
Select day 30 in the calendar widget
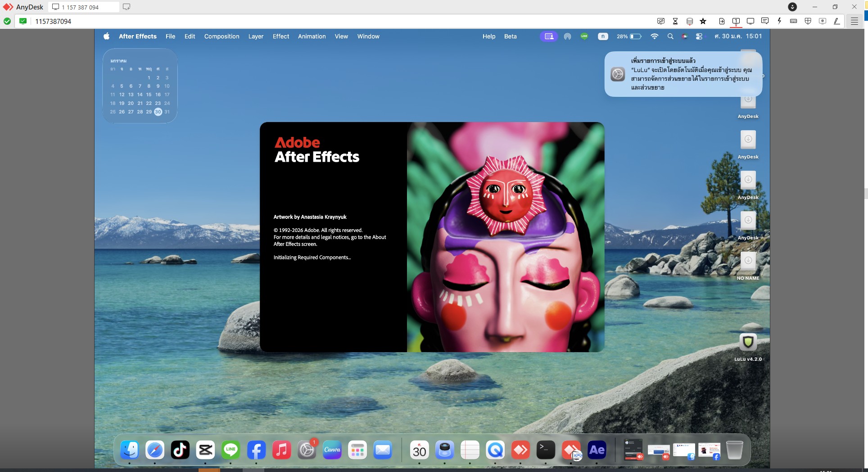click(x=158, y=112)
